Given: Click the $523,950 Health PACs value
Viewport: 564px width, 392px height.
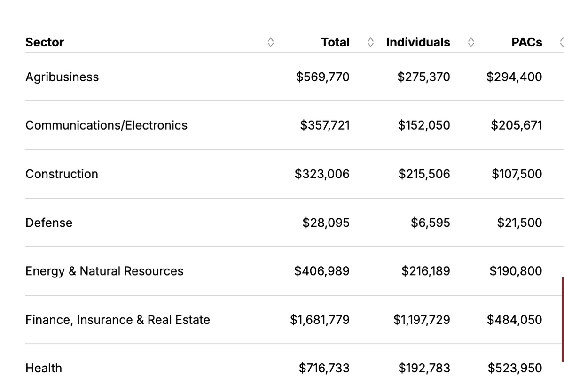Looking at the screenshot, I should (515, 369).
